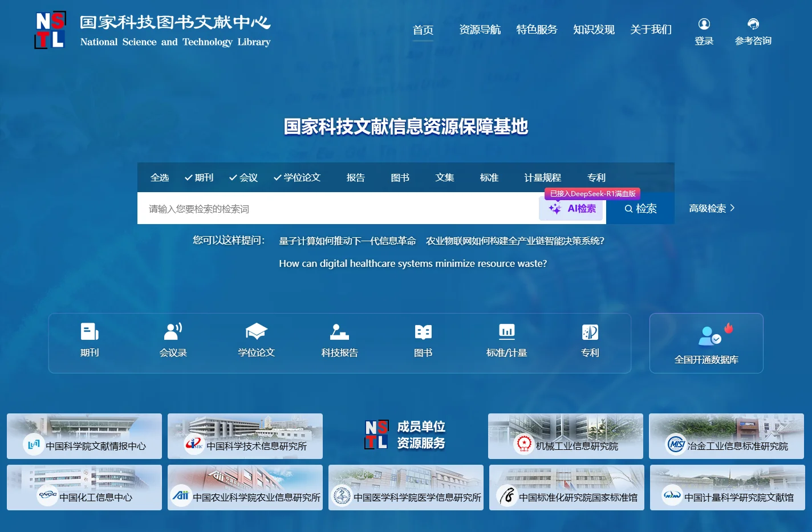Open the 图书 book icon
Image resolution: width=812 pixels, height=532 pixels.
tap(423, 332)
